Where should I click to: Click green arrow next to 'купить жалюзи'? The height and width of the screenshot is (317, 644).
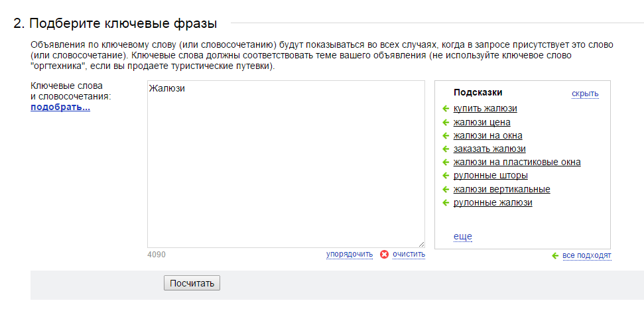point(446,109)
